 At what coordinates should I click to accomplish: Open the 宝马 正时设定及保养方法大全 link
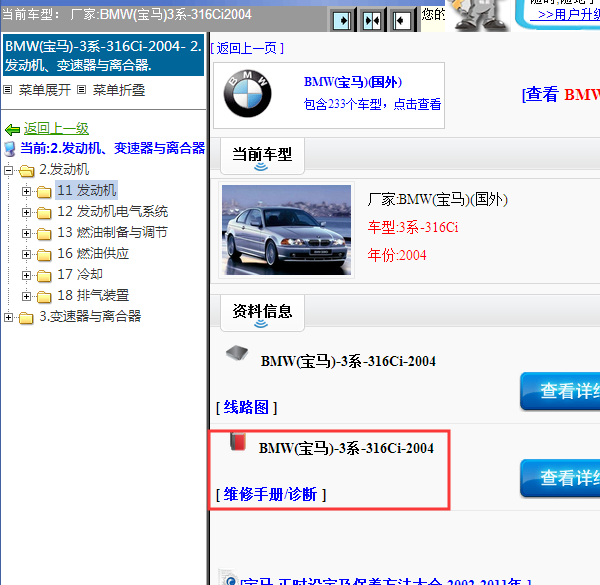(x=386, y=581)
